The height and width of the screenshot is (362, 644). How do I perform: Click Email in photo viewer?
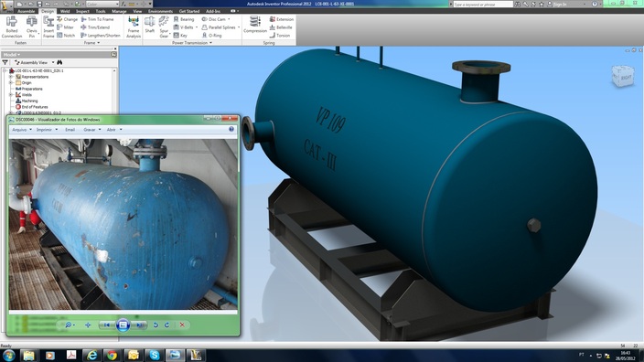pos(70,130)
